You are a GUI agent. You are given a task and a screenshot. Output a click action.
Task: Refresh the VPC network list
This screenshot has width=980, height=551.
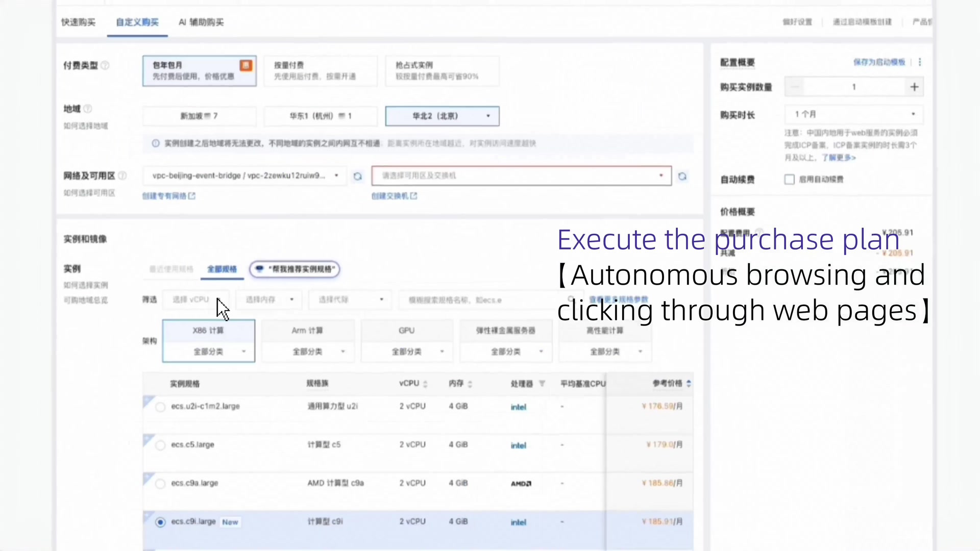[358, 176]
